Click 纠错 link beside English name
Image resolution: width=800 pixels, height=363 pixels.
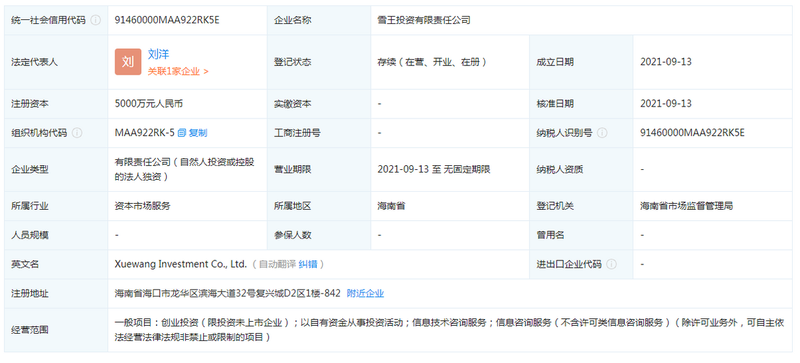point(308,264)
